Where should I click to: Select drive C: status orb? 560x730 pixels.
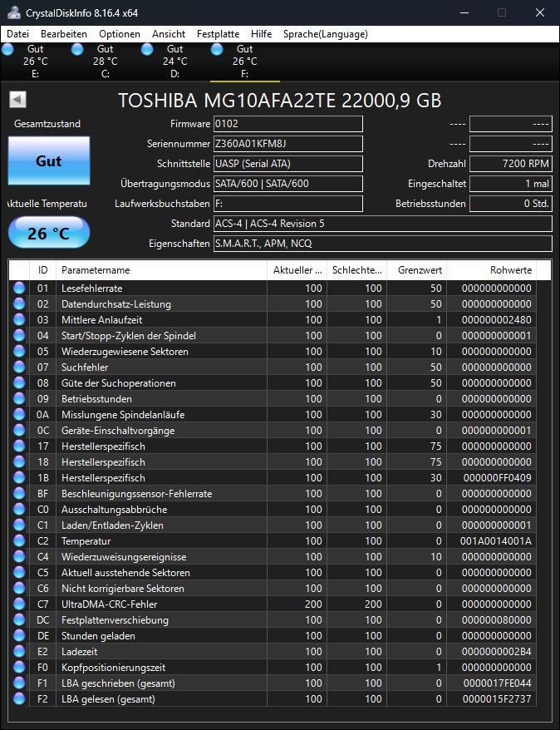77,50
